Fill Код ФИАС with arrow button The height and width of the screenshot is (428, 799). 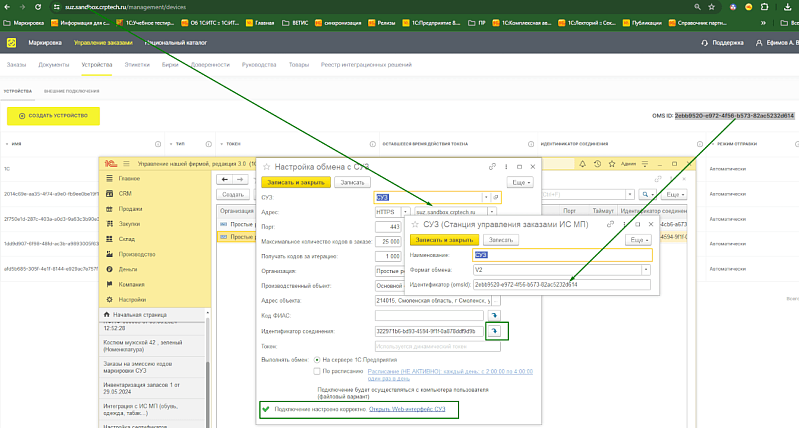point(494,315)
